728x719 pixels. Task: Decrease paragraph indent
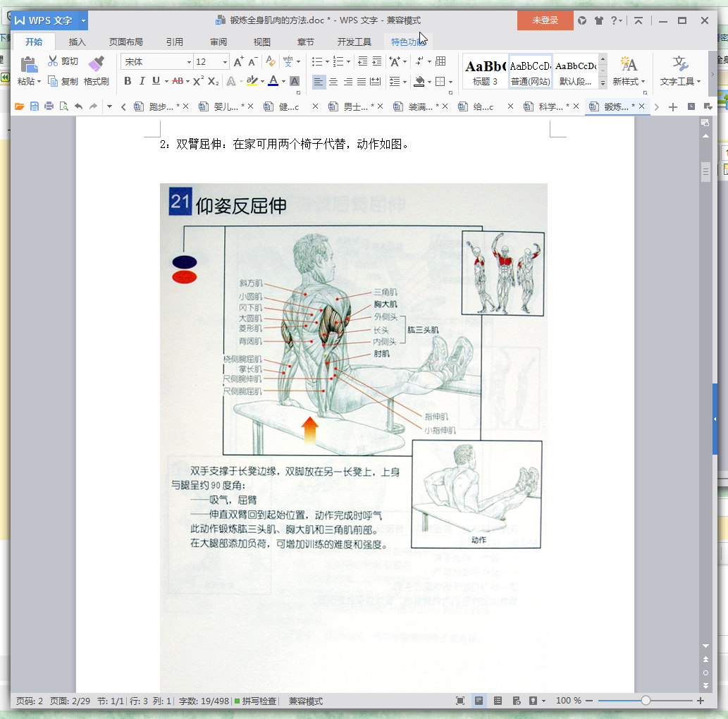point(363,61)
